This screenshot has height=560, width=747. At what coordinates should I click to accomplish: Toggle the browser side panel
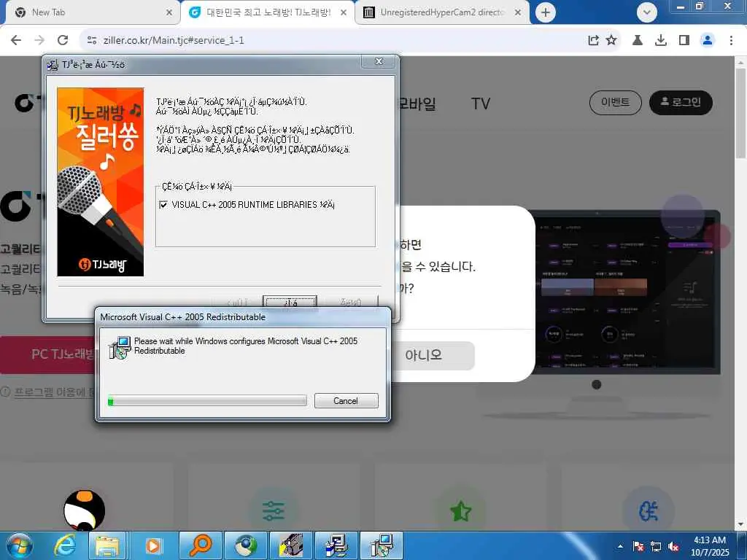[684, 41]
